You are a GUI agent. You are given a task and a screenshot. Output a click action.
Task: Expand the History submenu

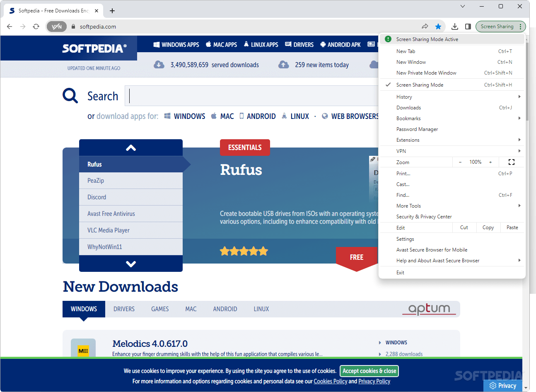(x=404, y=97)
